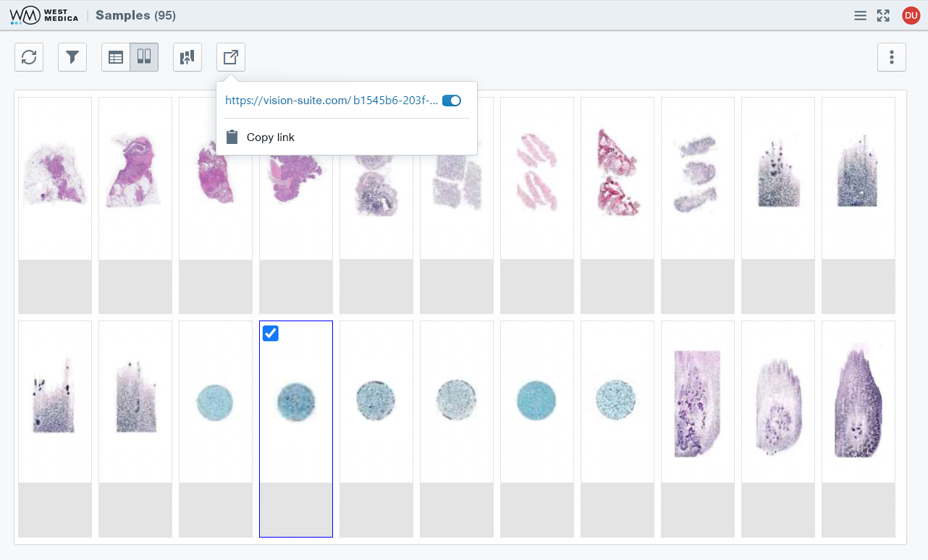Disable the share link toggle switch

pos(451,101)
